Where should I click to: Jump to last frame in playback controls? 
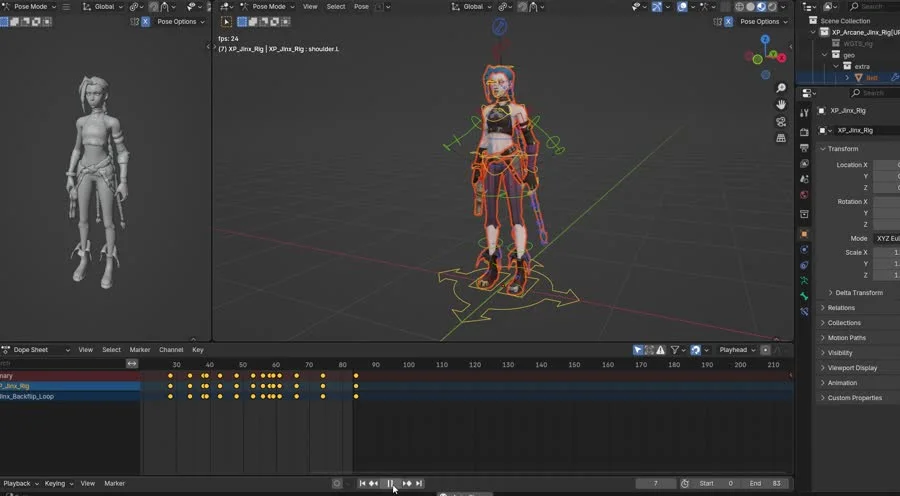click(419, 483)
